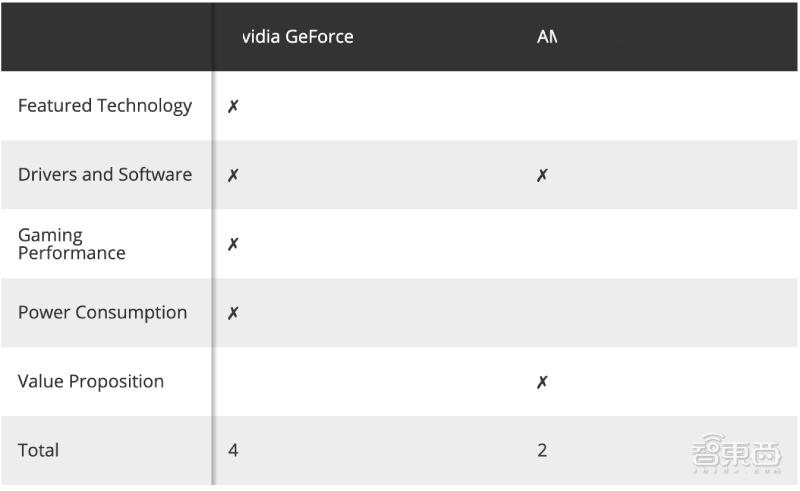Select the Gaming Performance row label
This screenshot has width=800, height=491.
click(72, 244)
